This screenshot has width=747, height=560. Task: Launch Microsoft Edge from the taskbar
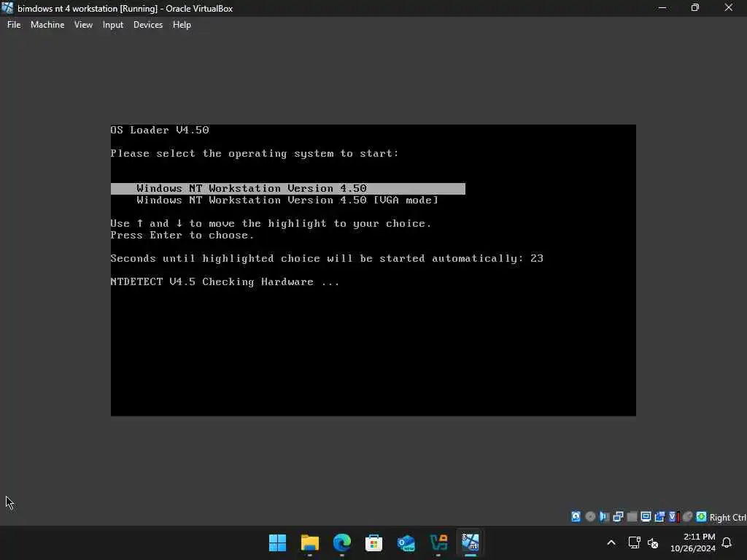point(341,542)
